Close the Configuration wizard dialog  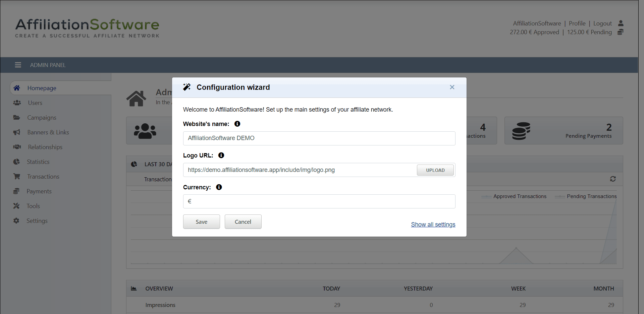[x=452, y=87]
